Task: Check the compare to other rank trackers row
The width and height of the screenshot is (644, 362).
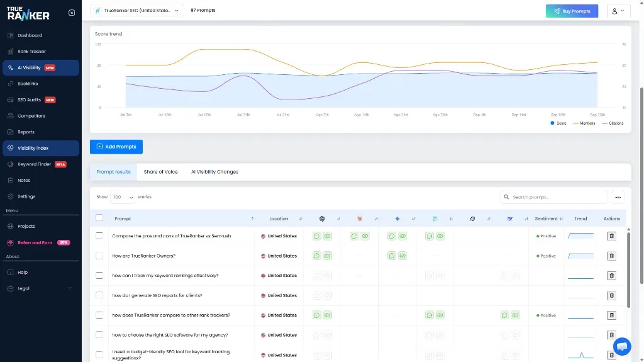Action: tap(99, 315)
